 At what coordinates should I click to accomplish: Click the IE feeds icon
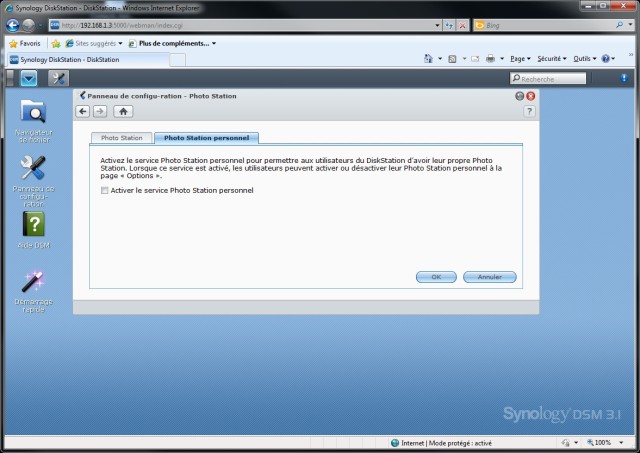click(452, 59)
